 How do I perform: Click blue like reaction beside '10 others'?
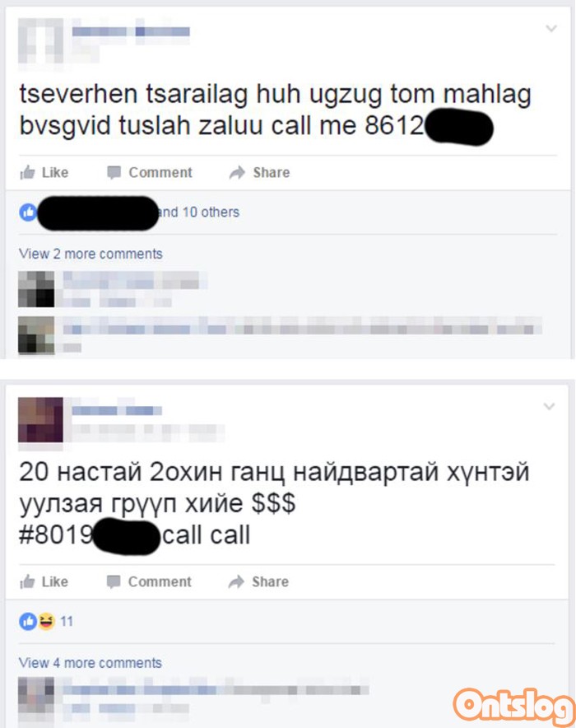(28, 212)
